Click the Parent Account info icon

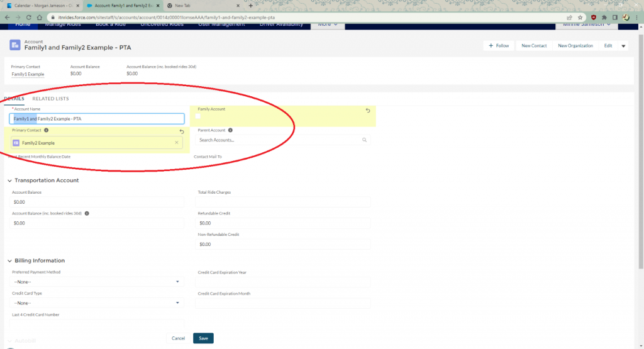point(230,130)
